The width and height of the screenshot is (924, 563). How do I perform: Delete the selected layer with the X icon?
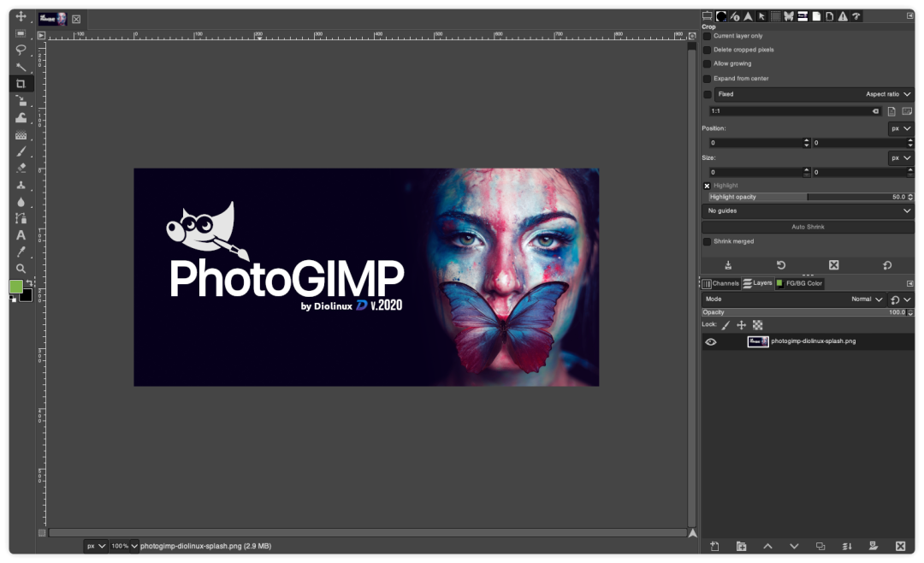[x=900, y=545]
